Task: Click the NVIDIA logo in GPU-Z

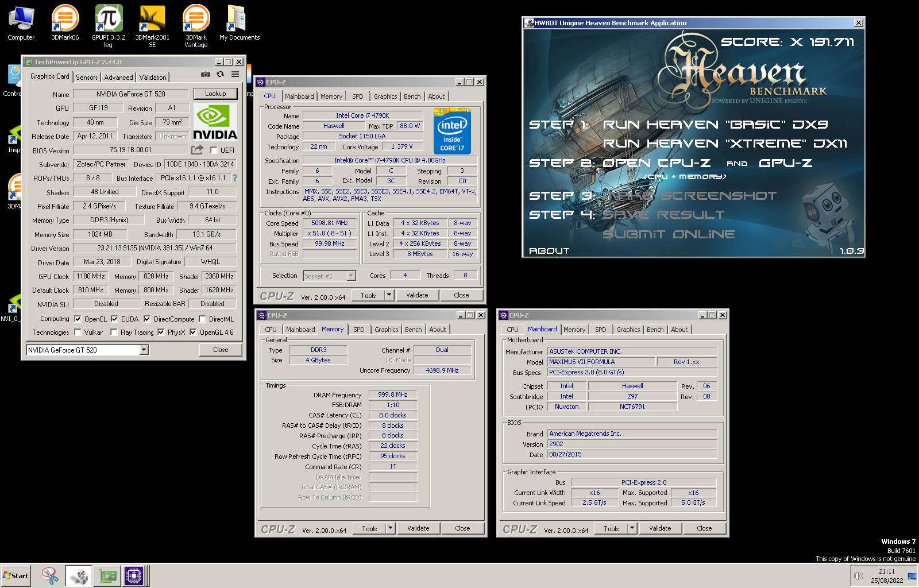Action: click(215, 122)
